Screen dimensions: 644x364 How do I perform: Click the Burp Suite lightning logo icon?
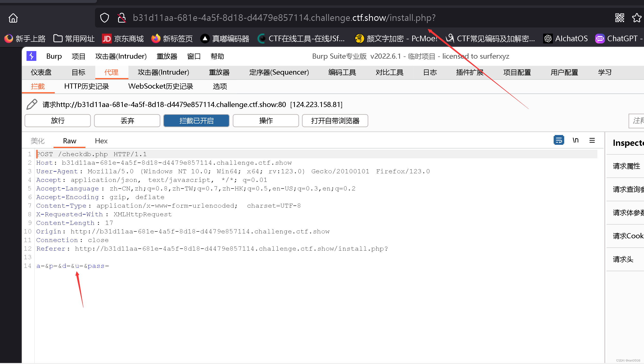31,56
